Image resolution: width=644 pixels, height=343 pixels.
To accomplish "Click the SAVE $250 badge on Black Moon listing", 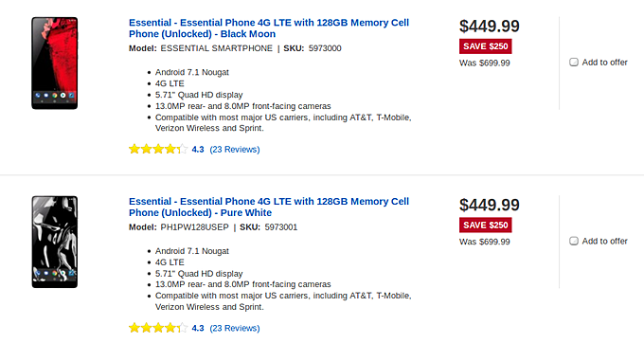I will (486, 46).
